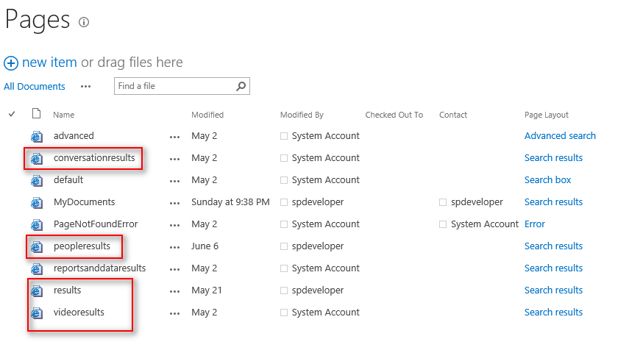629x364 pixels.
Task: Click page icon beside videoresults
Action: click(x=36, y=313)
